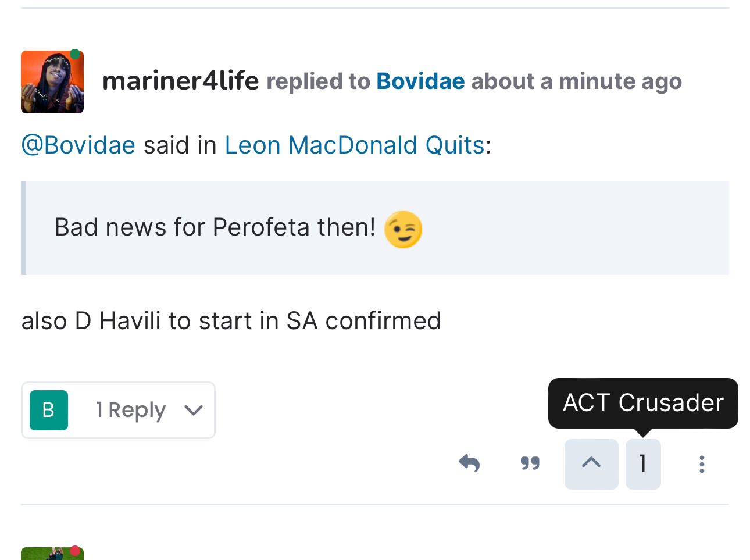The height and width of the screenshot is (560, 750).
Task: Click the red status dot on next avatar
Action: [x=75, y=551]
